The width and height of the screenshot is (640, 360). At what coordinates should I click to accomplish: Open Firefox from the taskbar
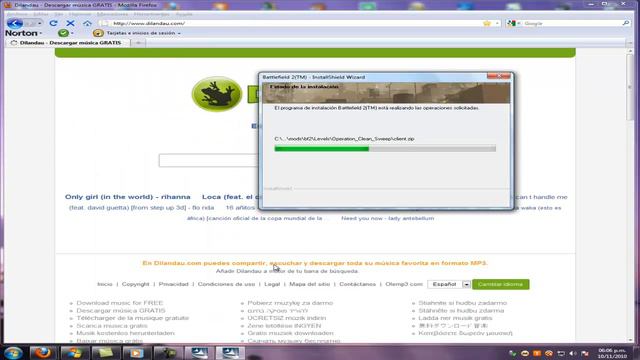pyautogui.click(x=42, y=352)
